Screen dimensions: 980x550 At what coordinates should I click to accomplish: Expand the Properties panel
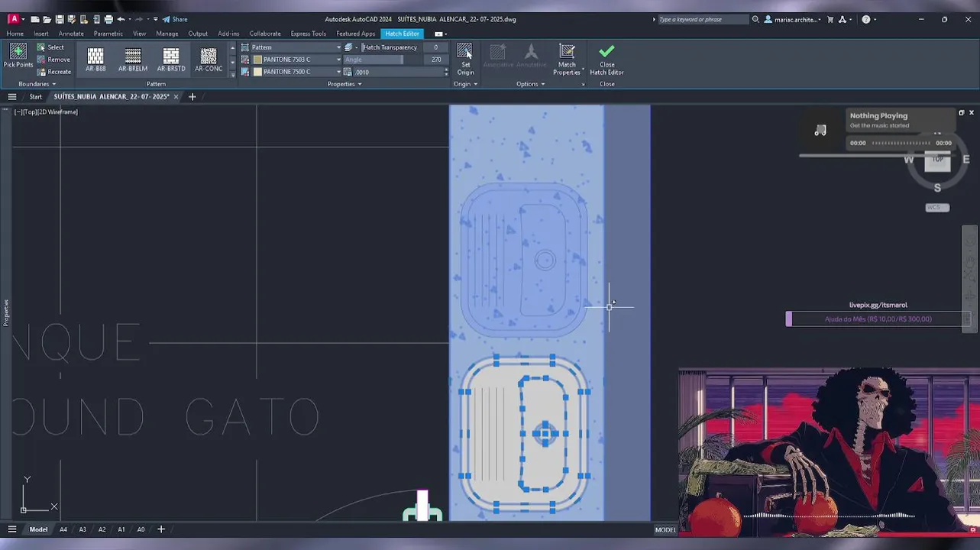pyautogui.click(x=344, y=84)
